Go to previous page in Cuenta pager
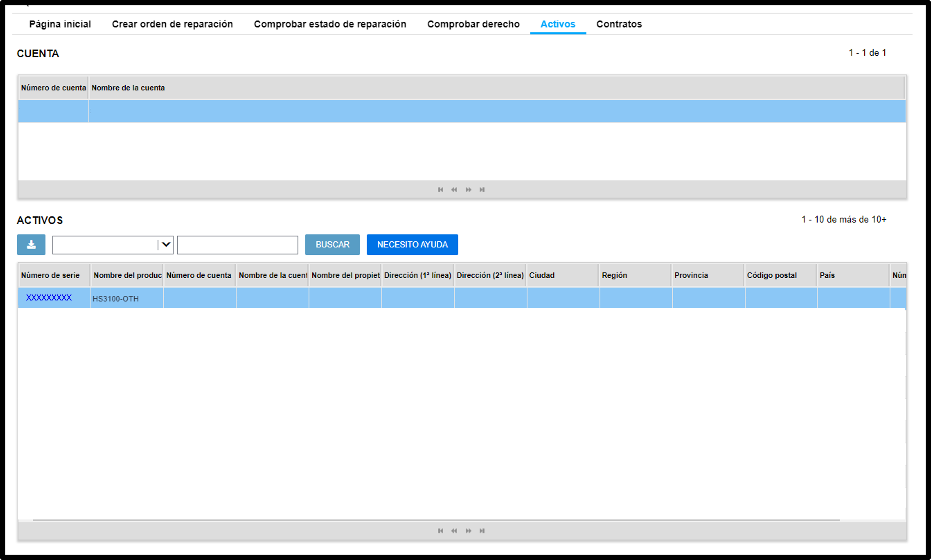The height and width of the screenshot is (560, 931). (x=454, y=190)
